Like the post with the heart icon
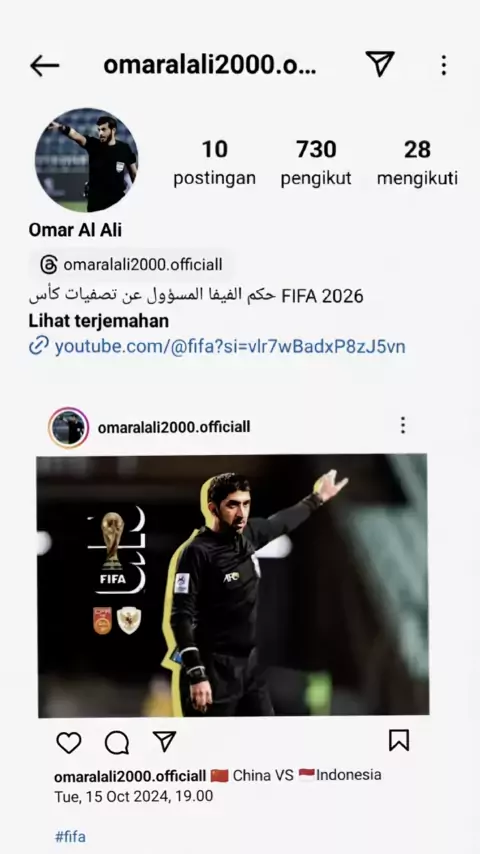 (69, 742)
